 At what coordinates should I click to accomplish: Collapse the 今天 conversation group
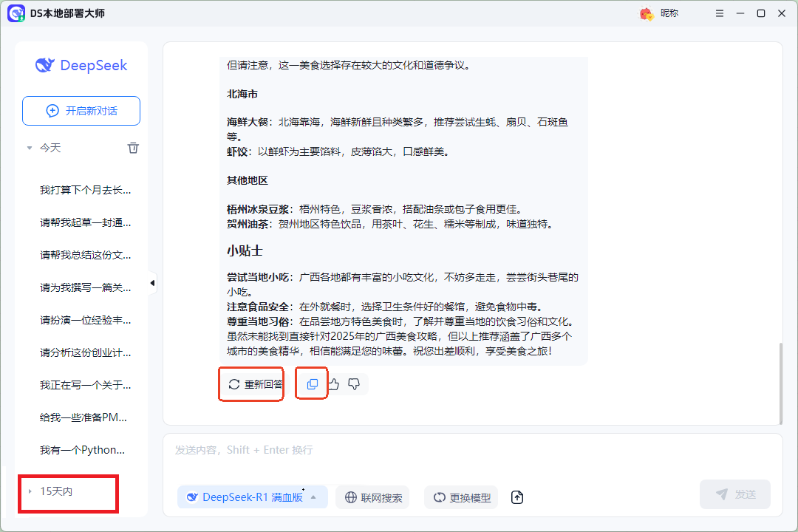30,148
